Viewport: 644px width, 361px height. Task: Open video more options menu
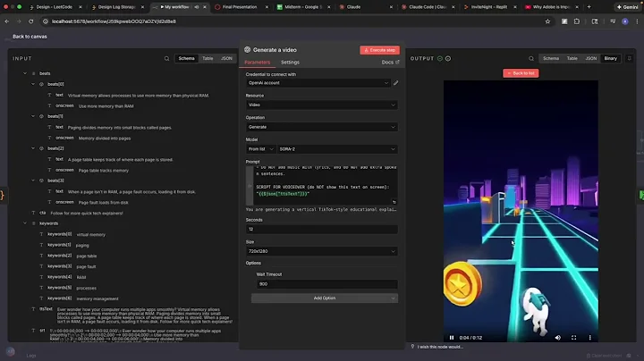[x=589, y=338]
